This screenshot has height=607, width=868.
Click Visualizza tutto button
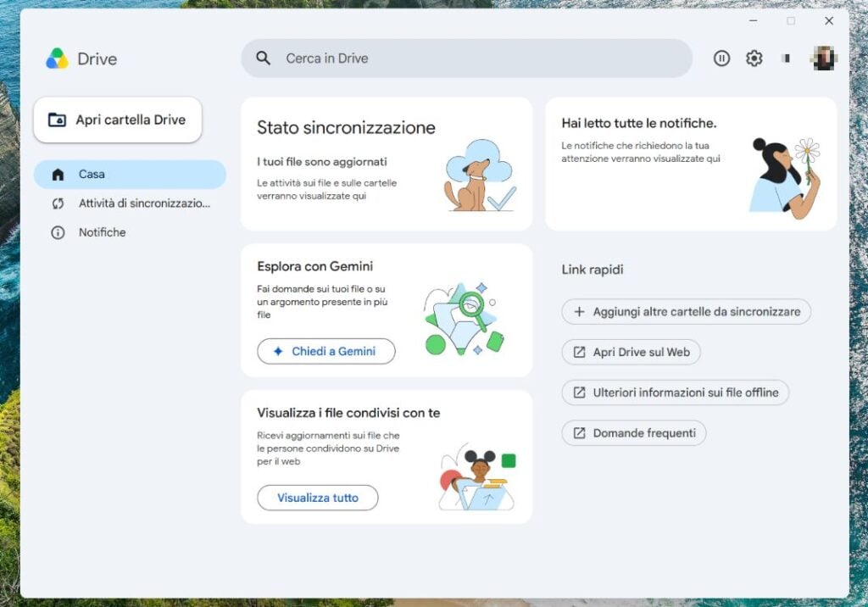(318, 498)
